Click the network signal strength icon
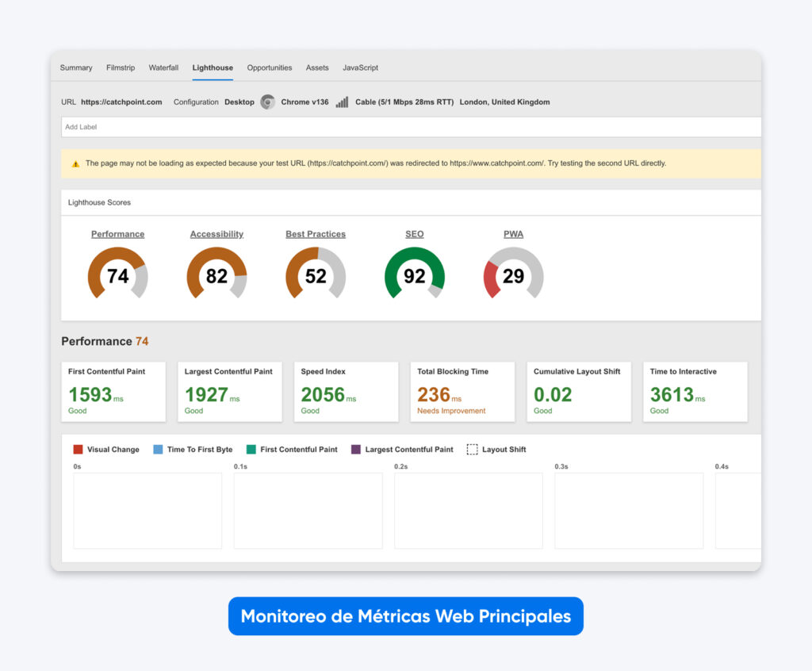Screen dimensions: 812x671 tap(341, 102)
